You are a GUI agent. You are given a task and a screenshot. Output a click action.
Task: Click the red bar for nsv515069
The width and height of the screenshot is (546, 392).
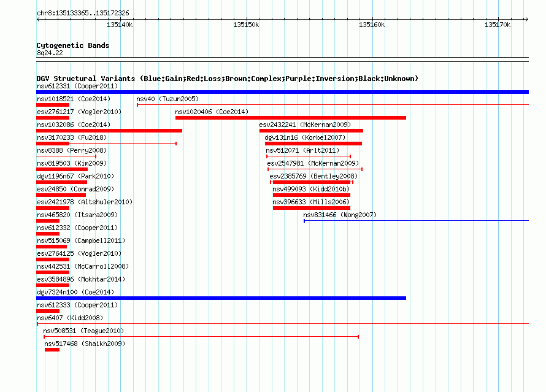click(x=52, y=247)
